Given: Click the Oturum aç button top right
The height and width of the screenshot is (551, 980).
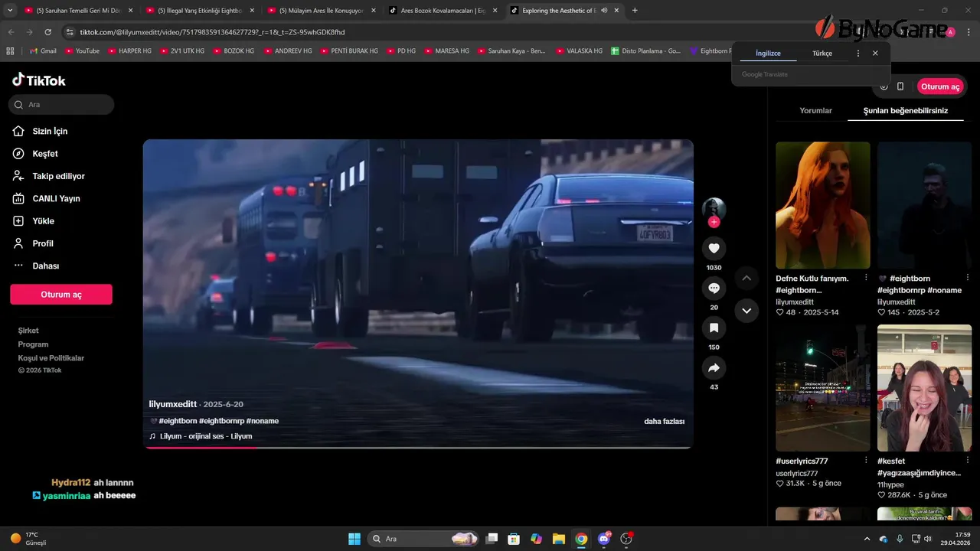Looking at the screenshot, I should (x=940, y=86).
